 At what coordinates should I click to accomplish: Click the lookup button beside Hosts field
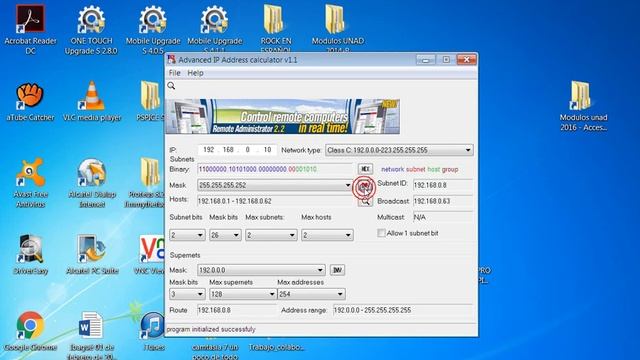click(365, 201)
